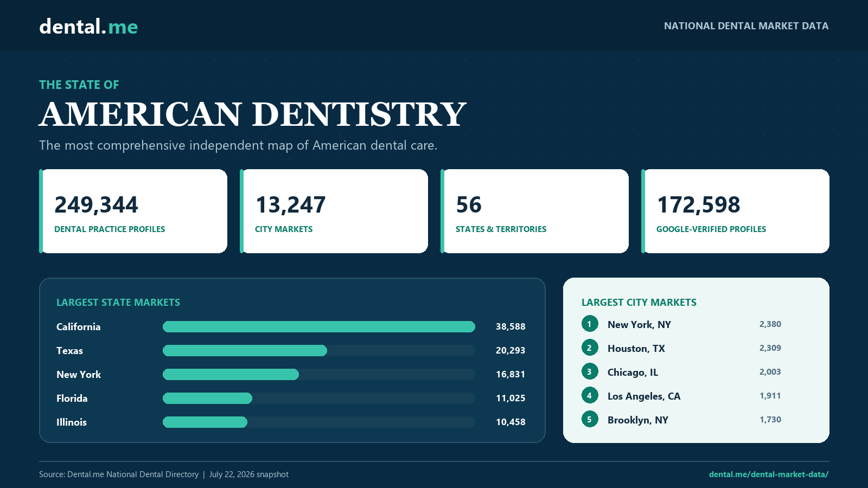Click the California progress bar
The image size is (868, 488).
coord(319,326)
